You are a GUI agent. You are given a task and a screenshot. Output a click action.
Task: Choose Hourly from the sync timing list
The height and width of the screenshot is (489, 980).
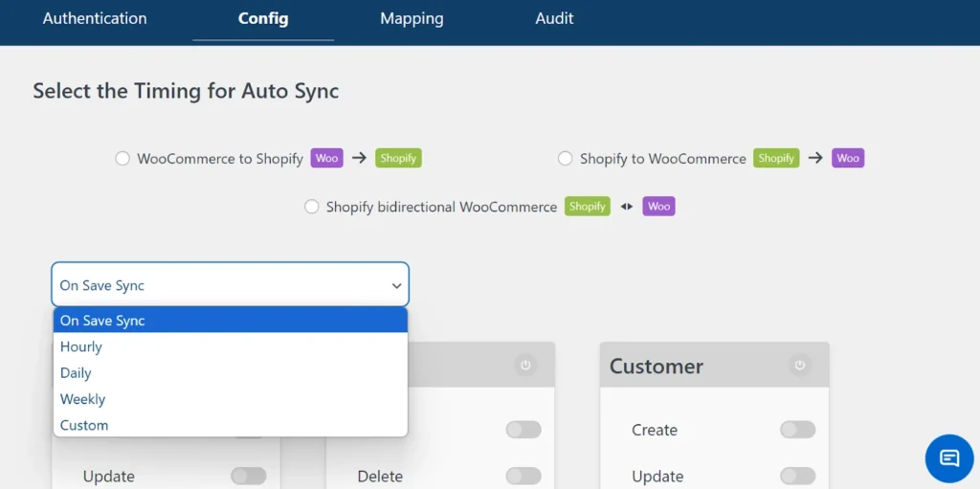(x=81, y=346)
